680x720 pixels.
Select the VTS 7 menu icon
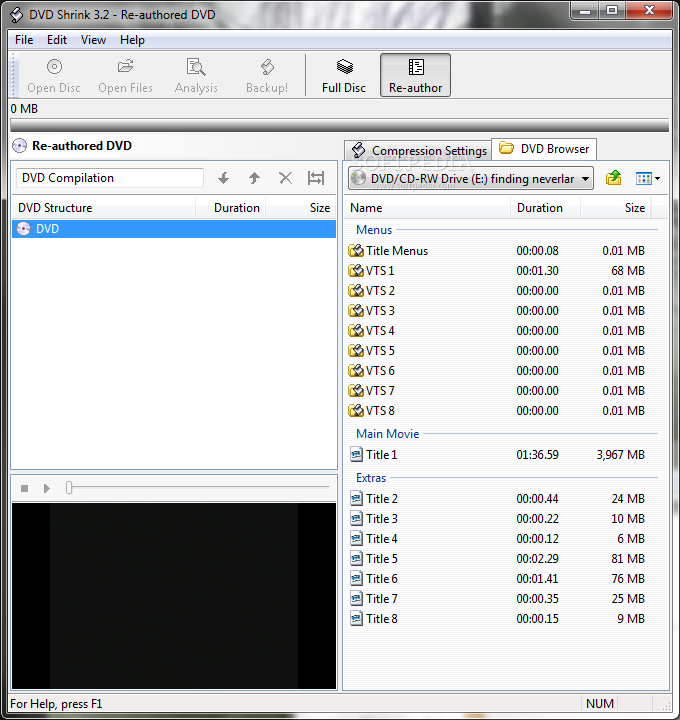356,391
